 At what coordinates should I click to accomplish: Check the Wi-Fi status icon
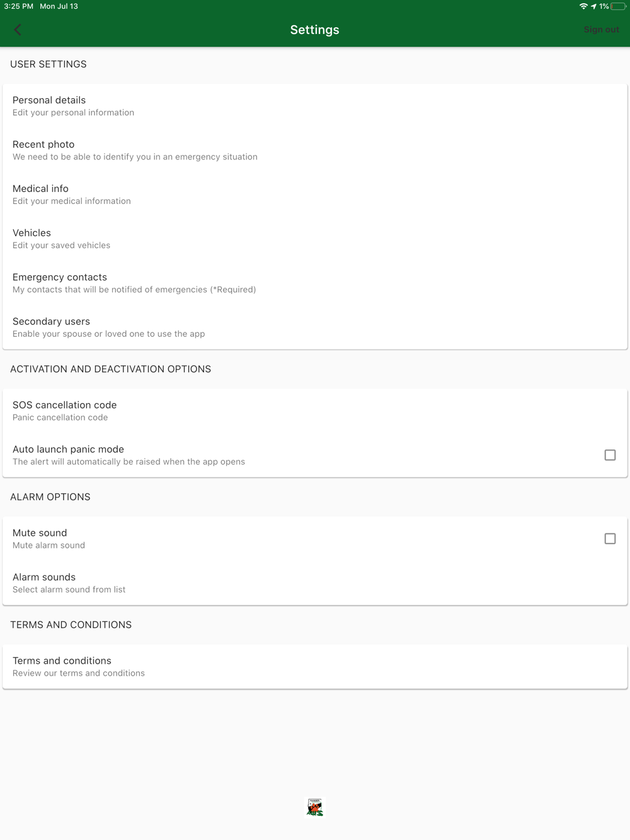click(583, 6)
